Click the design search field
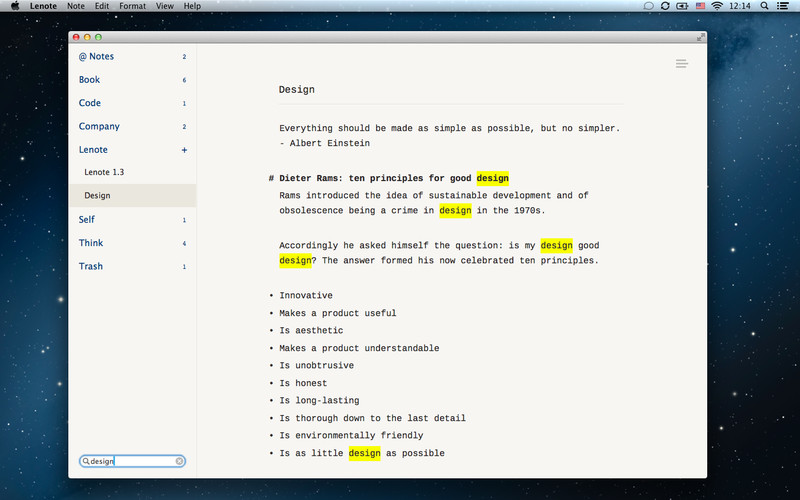Screen dimensions: 800x500 point(133,461)
